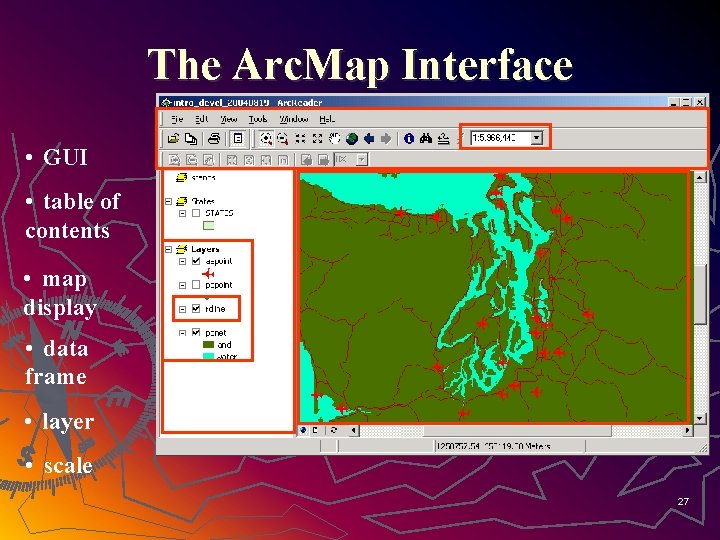Click the map vertical scrollbar down arrow

(x=699, y=418)
